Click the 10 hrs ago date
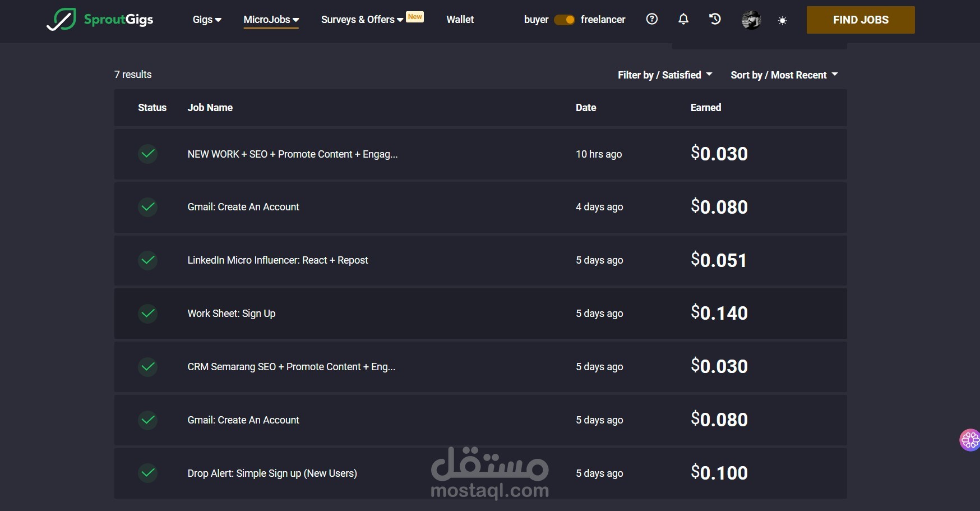Image resolution: width=980 pixels, height=511 pixels. pos(599,154)
